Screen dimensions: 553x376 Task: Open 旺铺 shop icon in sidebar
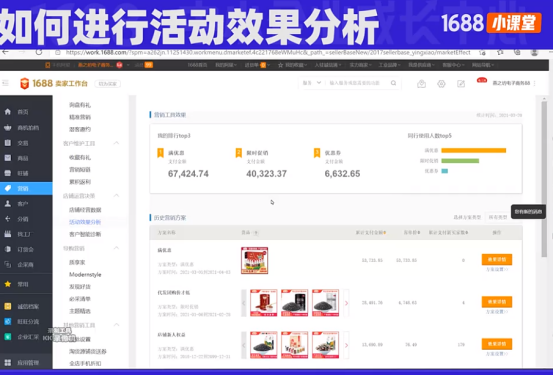click(x=8, y=173)
